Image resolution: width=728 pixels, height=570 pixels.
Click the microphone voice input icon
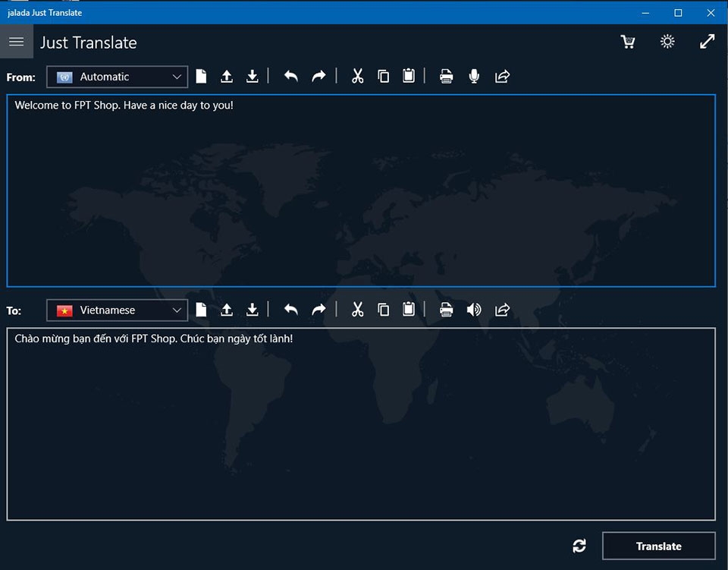(474, 76)
